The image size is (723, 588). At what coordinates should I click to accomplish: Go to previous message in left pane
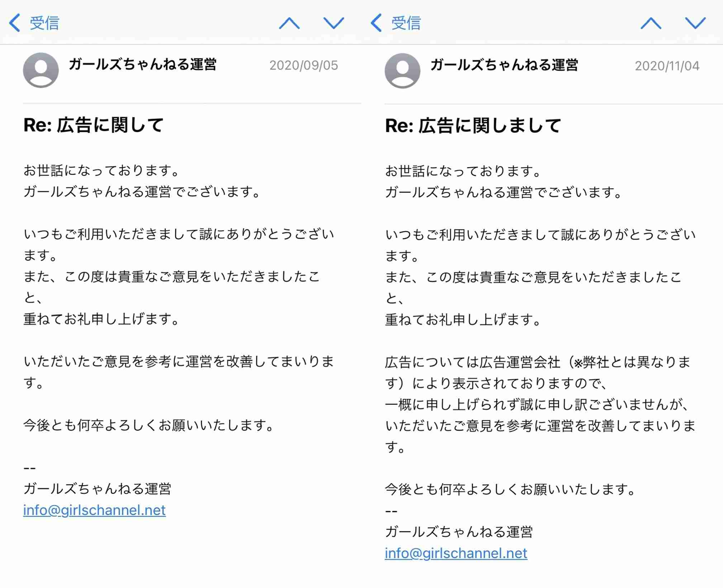tap(289, 23)
